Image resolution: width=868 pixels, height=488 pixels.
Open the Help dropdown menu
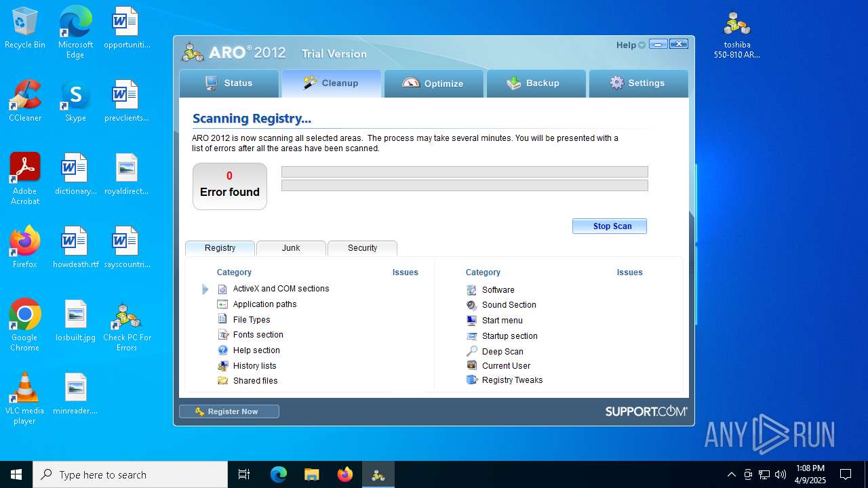coord(631,45)
